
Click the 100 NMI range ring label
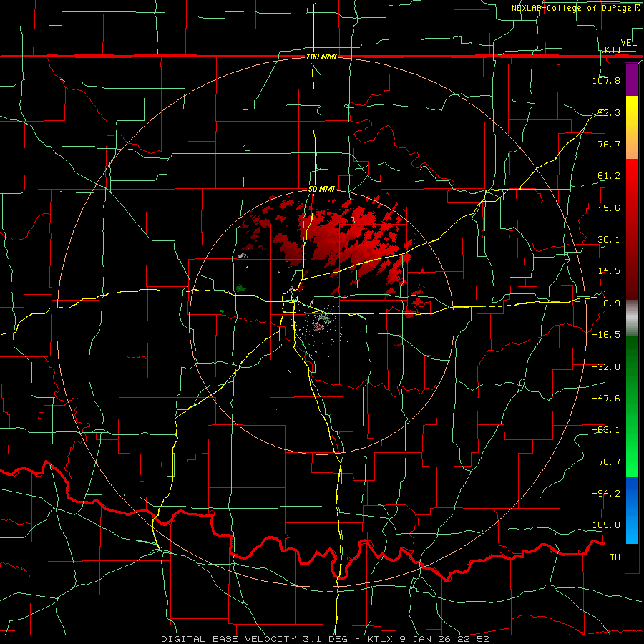(x=321, y=57)
